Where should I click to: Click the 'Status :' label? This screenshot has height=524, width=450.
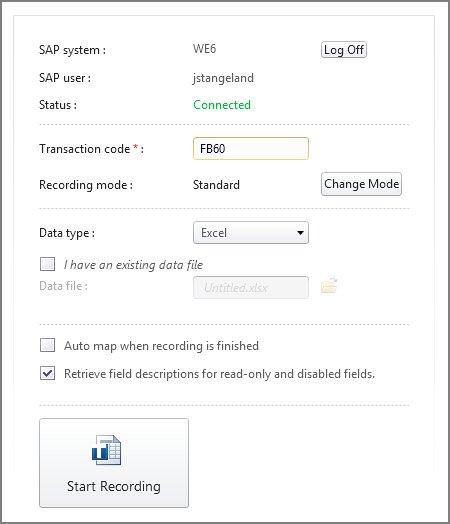[58, 105]
